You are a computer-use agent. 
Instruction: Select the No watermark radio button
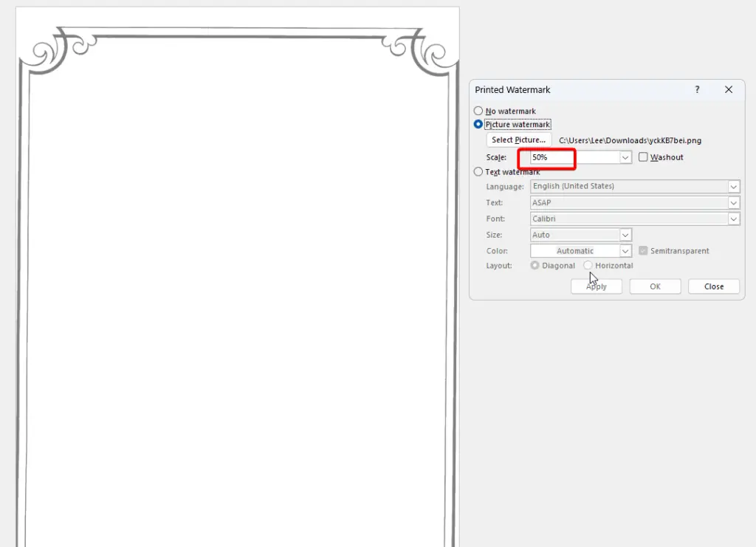tap(478, 110)
